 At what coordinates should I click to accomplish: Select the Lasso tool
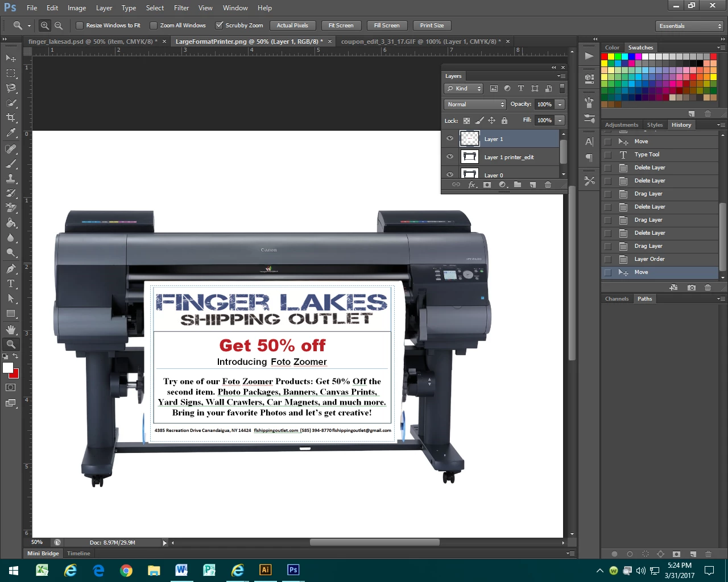pos(11,88)
